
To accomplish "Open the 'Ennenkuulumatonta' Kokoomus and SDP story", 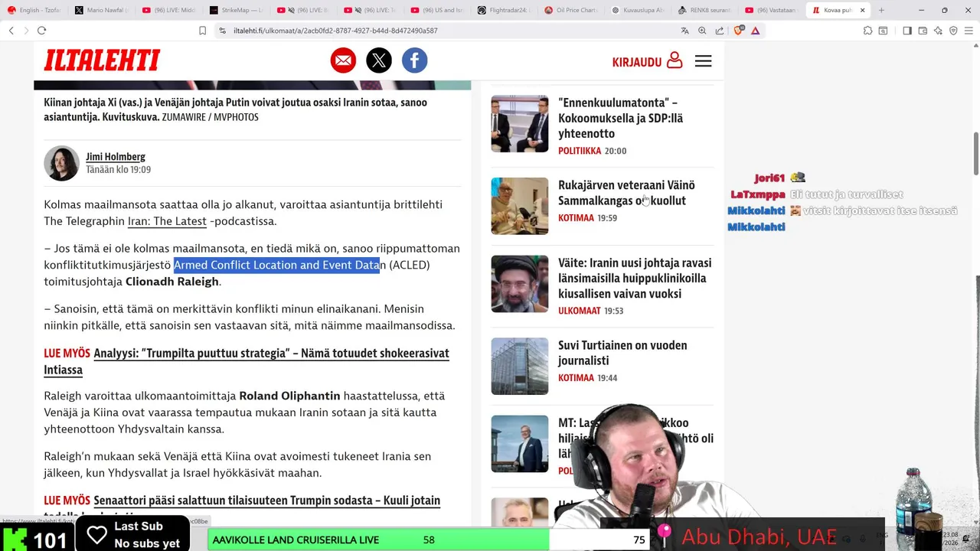I will (621, 118).
